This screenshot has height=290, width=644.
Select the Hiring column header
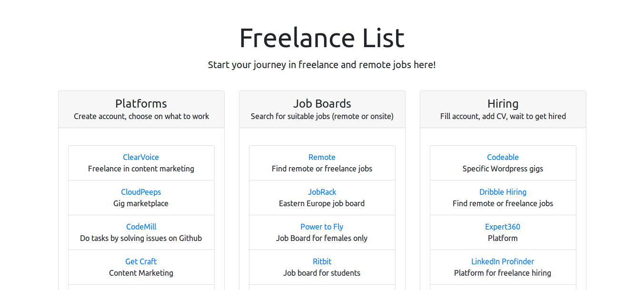[x=503, y=103]
